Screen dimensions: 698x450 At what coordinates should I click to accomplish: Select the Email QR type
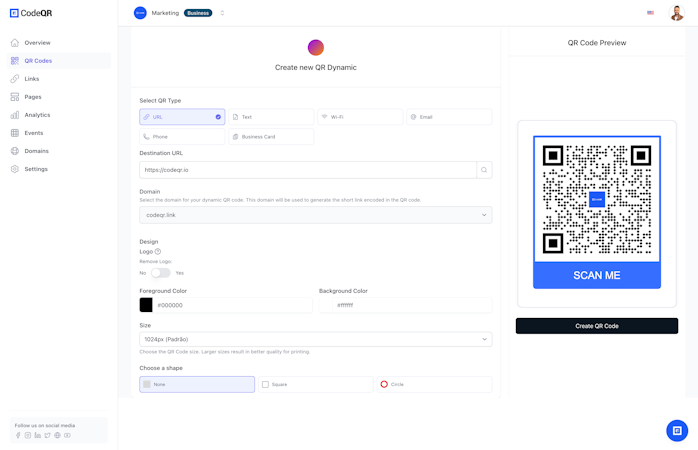(x=449, y=117)
